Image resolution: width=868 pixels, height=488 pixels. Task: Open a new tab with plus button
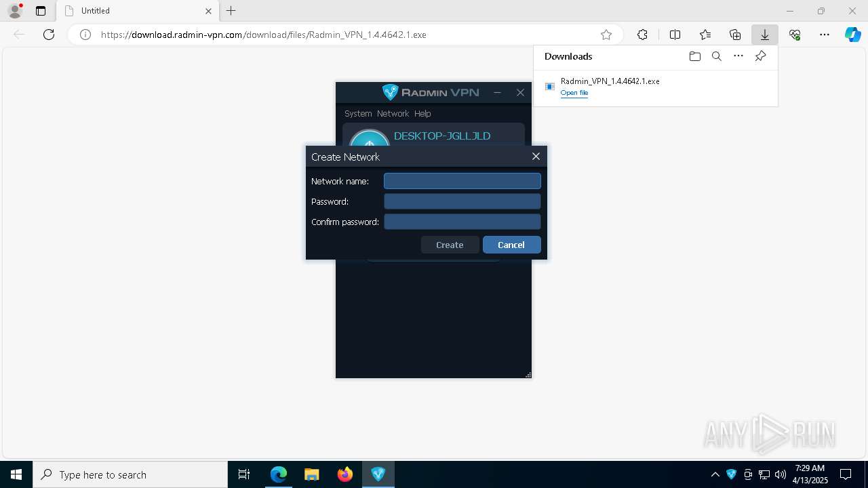[x=231, y=11]
